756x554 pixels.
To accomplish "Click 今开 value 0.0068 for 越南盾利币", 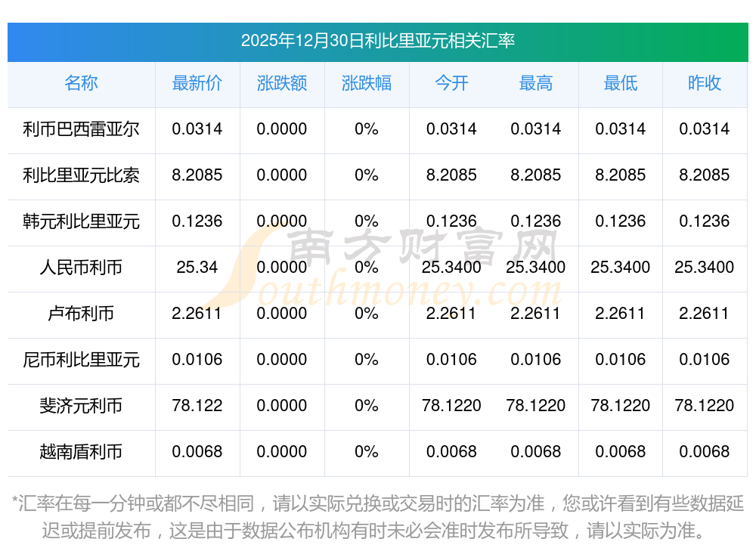I will click(451, 452).
